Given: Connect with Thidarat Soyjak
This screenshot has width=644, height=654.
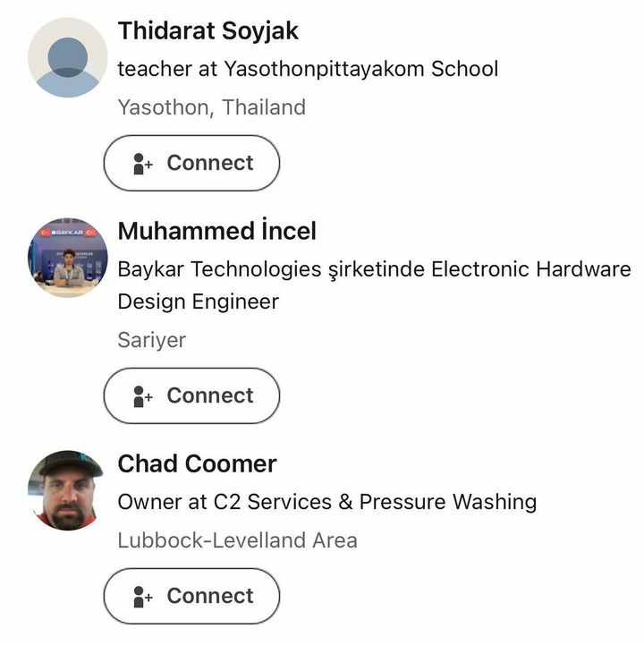Looking at the screenshot, I should click(191, 163).
